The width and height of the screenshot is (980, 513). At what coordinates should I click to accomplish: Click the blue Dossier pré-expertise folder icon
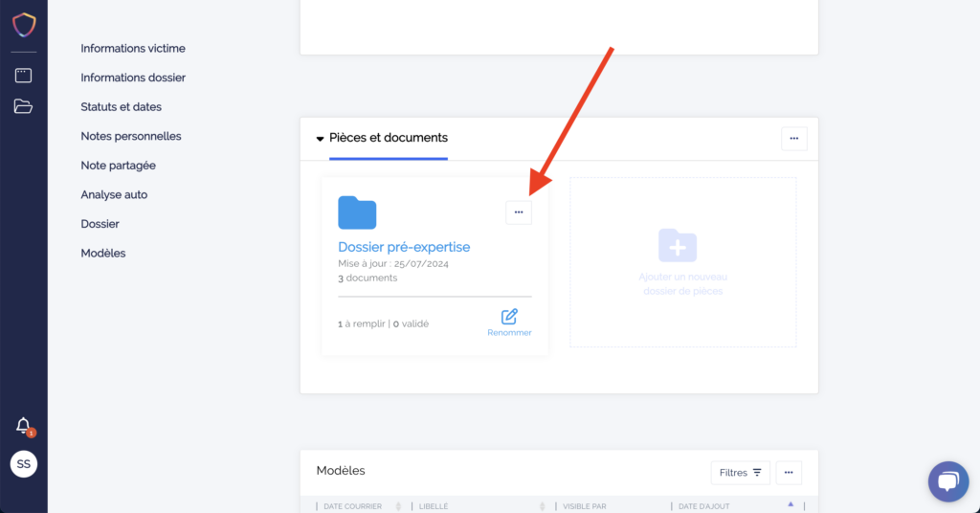pyautogui.click(x=357, y=212)
